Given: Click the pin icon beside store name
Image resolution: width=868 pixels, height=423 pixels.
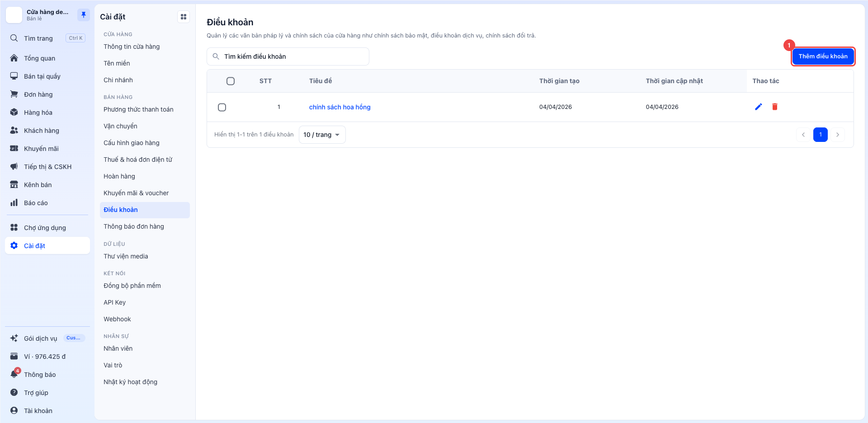Looking at the screenshot, I should coord(83,15).
